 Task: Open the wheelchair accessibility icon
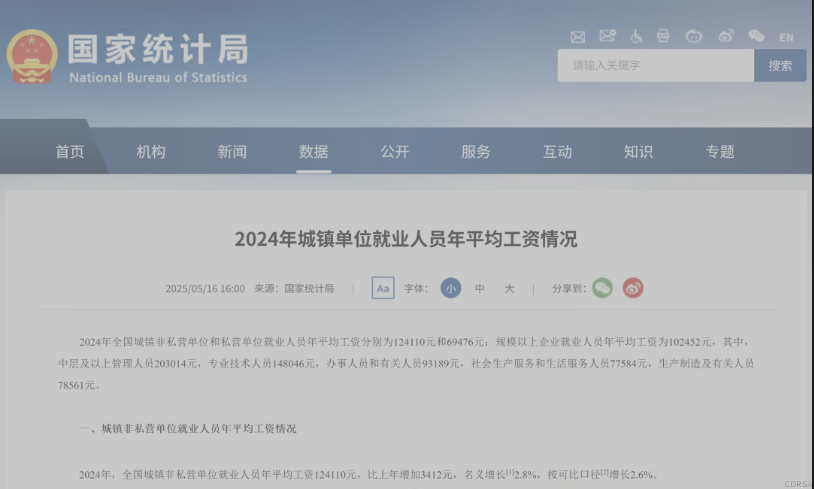(636, 36)
